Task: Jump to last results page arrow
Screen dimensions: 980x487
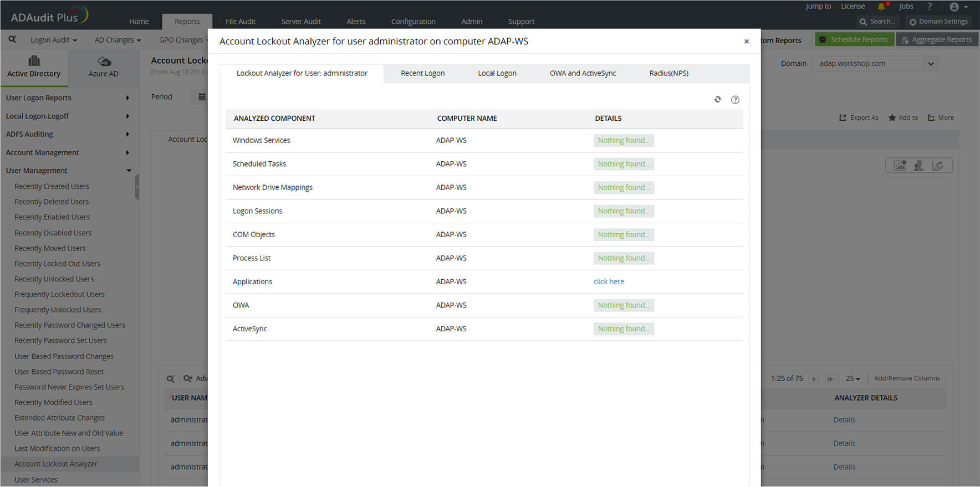Action: (830, 379)
